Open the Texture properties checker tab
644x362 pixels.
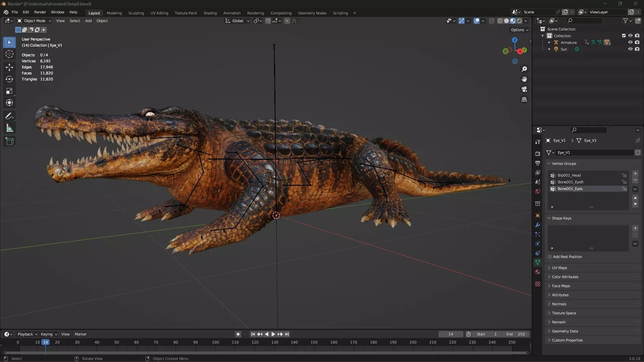click(538, 284)
